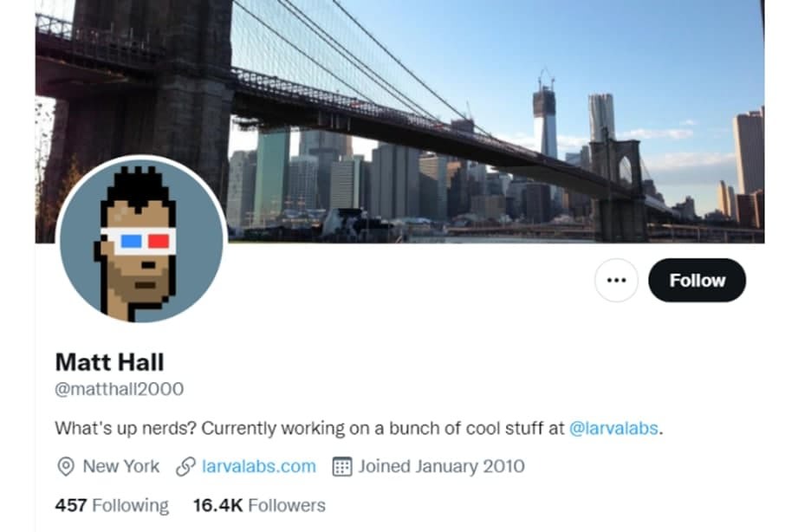Open the three-dot more options button
Screen dimensions: 798x532
click(x=616, y=280)
